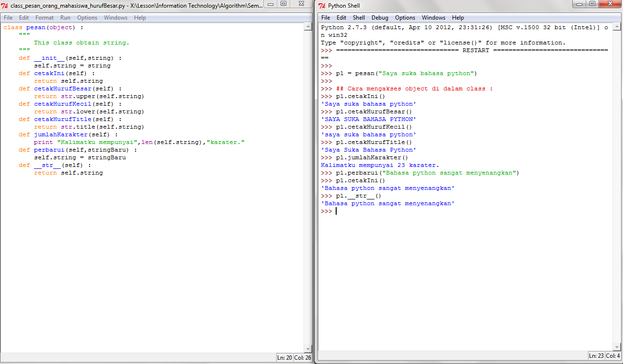This screenshot has height=364, width=623.
Task: Click the 'p1.__str__()' shell command
Action: [351, 196]
